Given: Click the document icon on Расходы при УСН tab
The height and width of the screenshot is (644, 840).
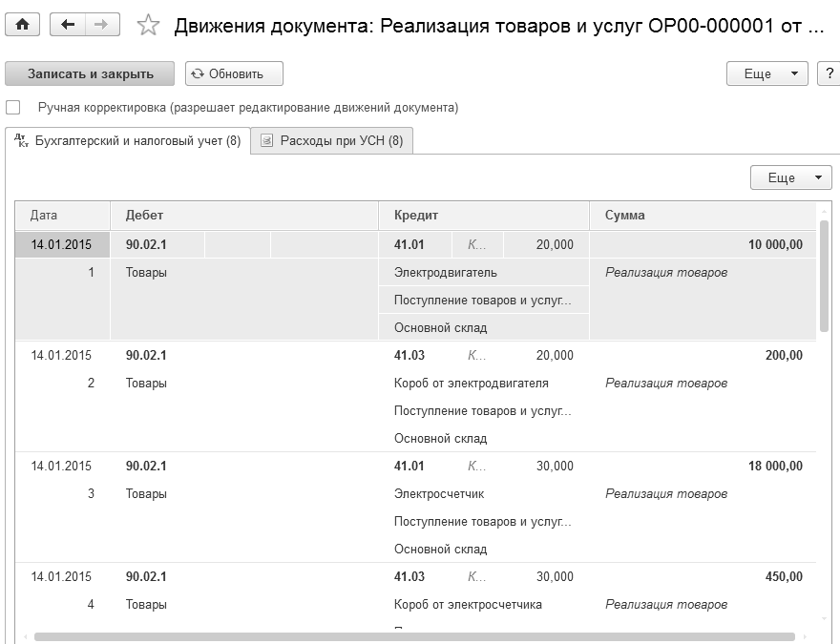Looking at the screenshot, I should [266, 141].
